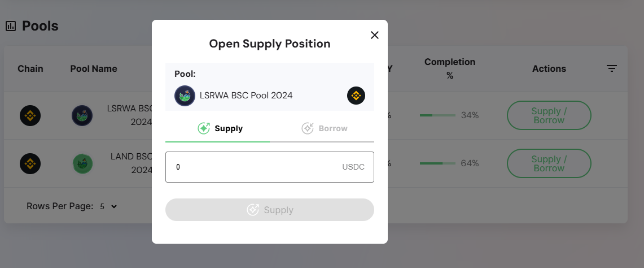Click the BNB chain icon in first row
The height and width of the screenshot is (268, 644).
[x=30, y=115]
